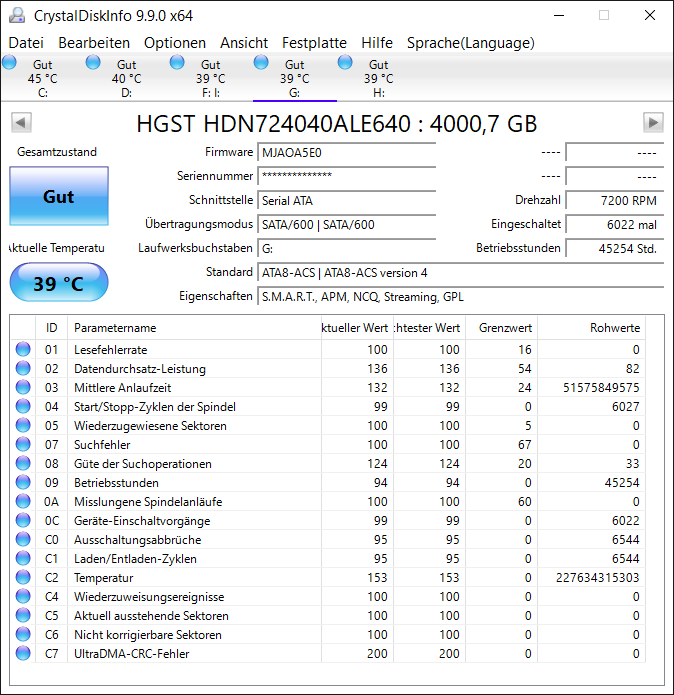The image size is (674, 695).
Task: Click the ID column header
Action: pos(51,328)
